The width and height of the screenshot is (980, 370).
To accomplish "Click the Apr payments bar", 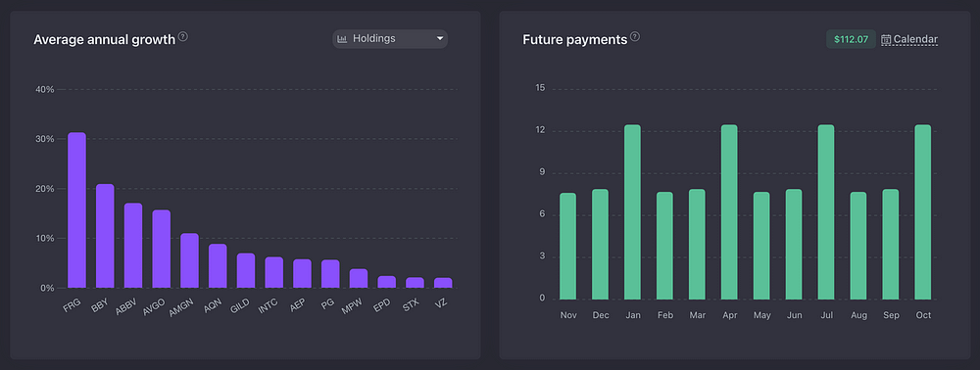I will pos(729,211).
